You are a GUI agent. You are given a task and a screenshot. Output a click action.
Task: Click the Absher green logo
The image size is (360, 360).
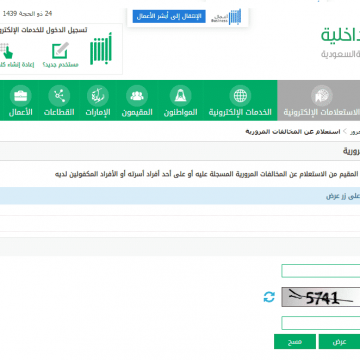[101, 49]
